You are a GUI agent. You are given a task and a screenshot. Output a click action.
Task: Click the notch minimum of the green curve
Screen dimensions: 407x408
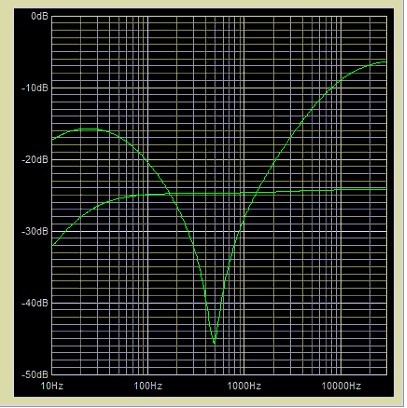[214, 343]
